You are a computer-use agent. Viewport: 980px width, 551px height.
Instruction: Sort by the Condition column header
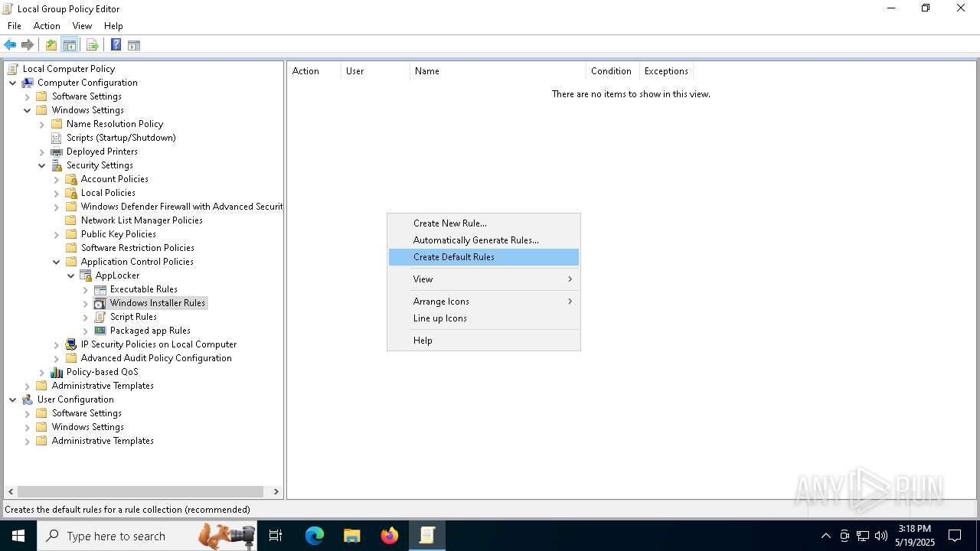[612, 71]
